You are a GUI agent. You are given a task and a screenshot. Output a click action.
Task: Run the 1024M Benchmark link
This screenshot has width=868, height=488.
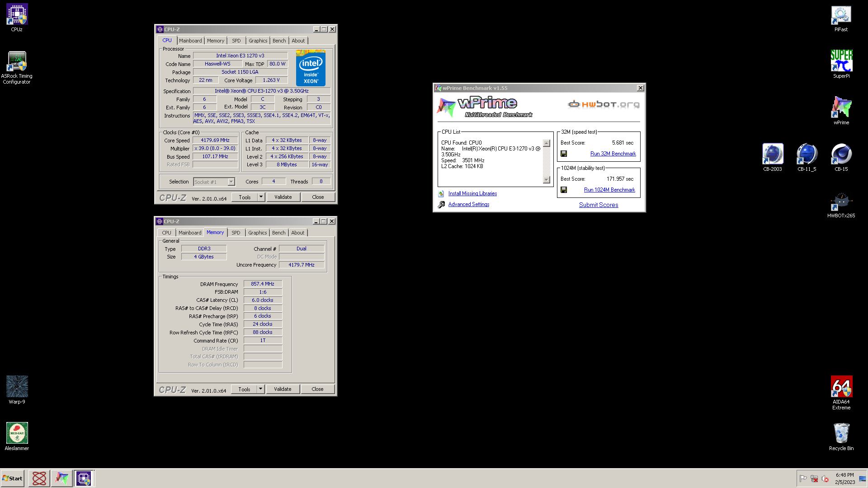pos(609,190)
